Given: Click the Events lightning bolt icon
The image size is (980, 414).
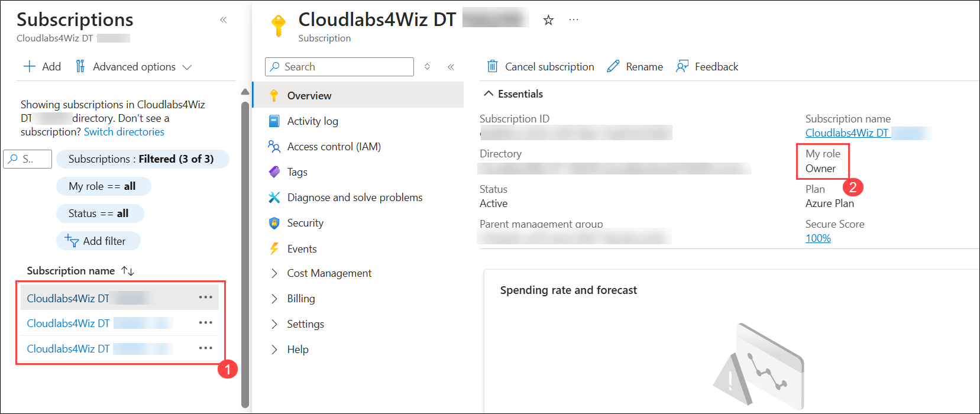Looking at the screenshot, I should tap(274, 248).
